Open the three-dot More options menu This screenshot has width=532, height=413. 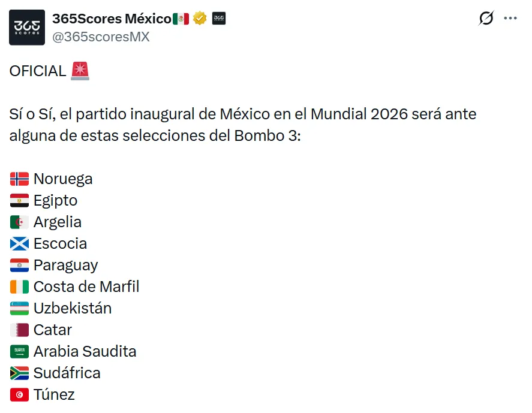tap(510, 19)
